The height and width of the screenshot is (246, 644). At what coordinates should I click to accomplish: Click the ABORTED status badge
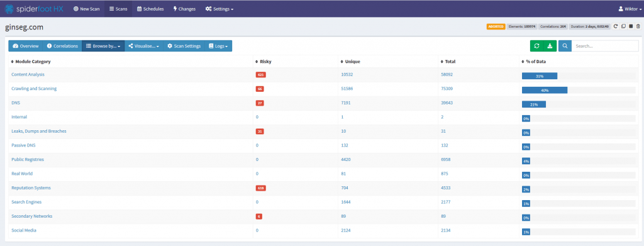pyautogui.click(x=496, y=26)
